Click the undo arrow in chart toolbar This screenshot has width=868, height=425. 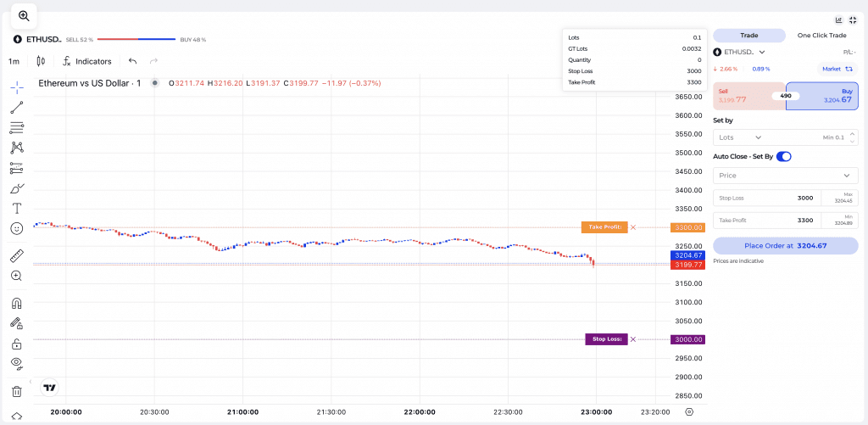pos(132,61)
